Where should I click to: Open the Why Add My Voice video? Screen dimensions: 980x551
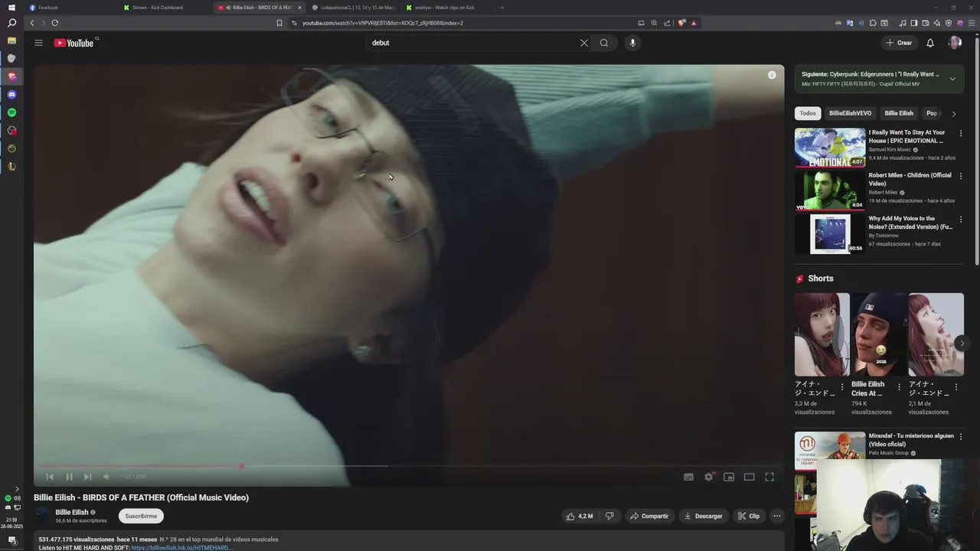coord(830,233)
